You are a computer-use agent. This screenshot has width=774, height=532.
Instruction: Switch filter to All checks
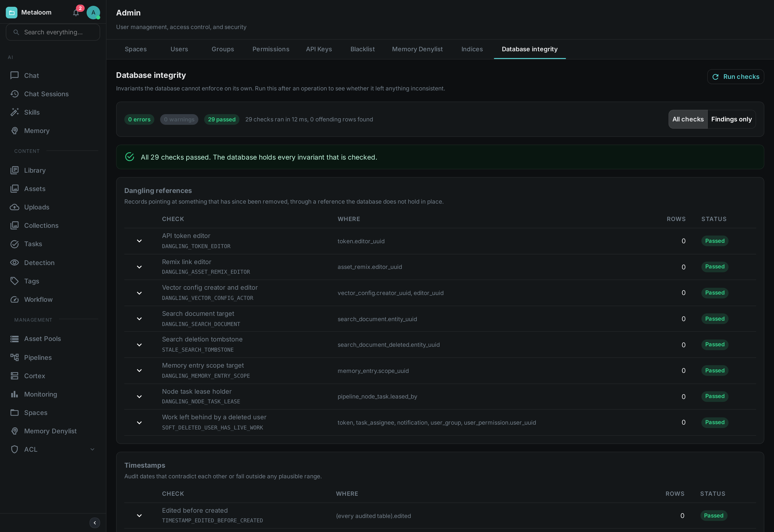pyautogui.click(x=688, y=119)
